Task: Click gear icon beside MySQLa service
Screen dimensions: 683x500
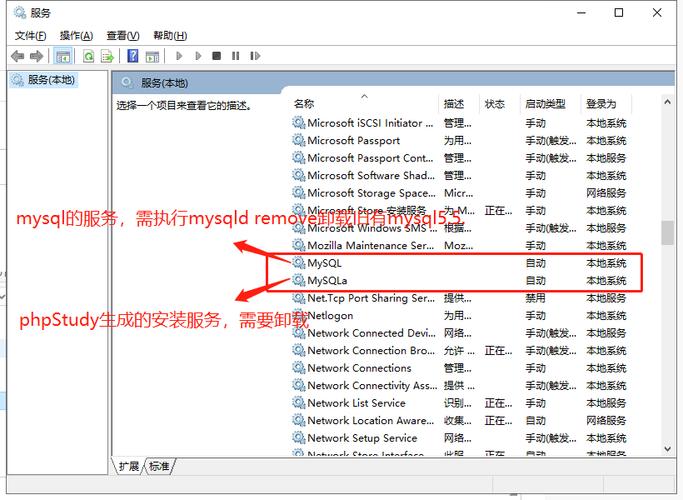Action: point(298,280)
